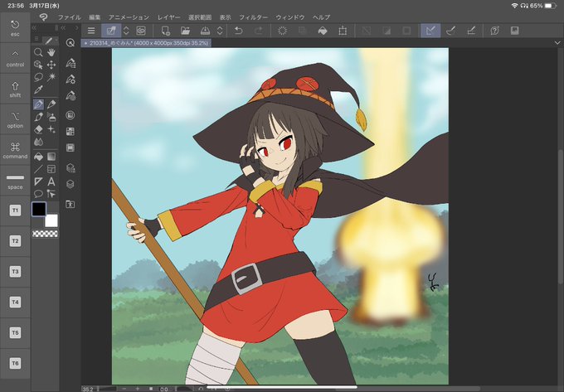Tap the T4 shortcut key
This screenshot has height=392, width=564.
tap(15, 302)
